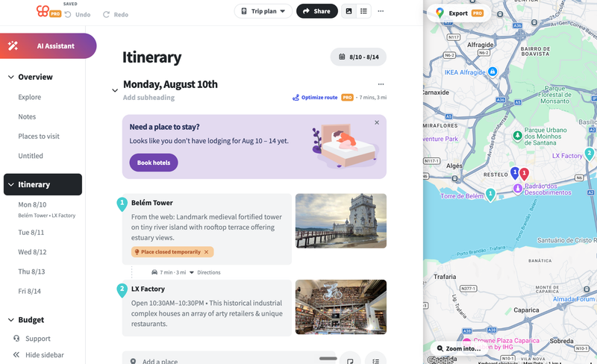
Task: Open the 8/10 - 8/14 date picker
Action: tap(358, 57)
